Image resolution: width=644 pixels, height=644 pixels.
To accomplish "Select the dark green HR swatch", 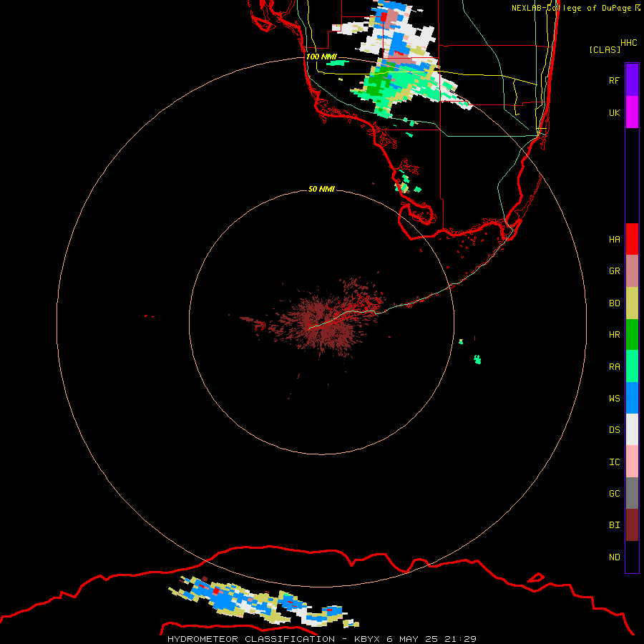I will [x=632, y=335].
